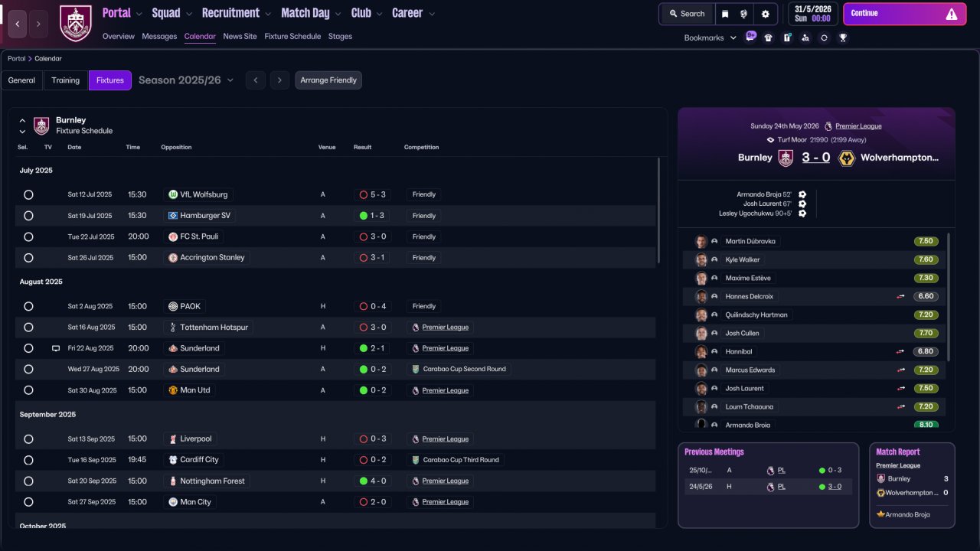Image resolution: width=980 pixels, height=551 pixels.
Task: Click the fixture list vertical scrollbar
Action: pyautogui.click(x=658, y=210)
